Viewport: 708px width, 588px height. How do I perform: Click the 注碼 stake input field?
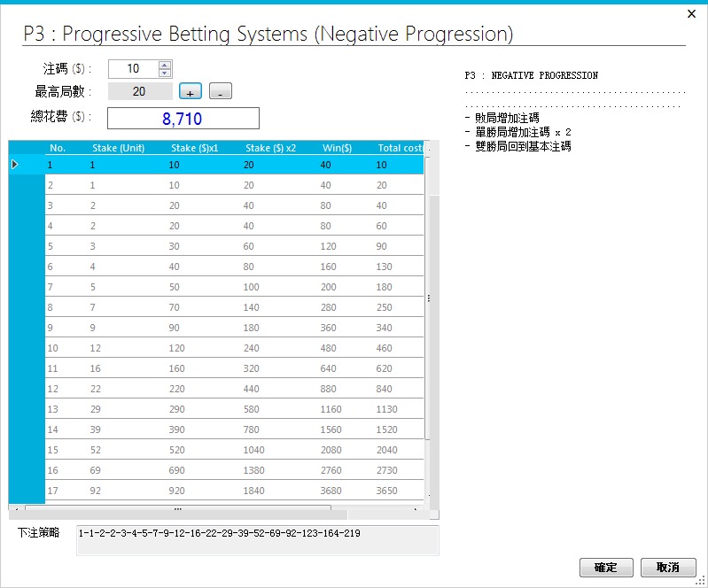point(133,69)
